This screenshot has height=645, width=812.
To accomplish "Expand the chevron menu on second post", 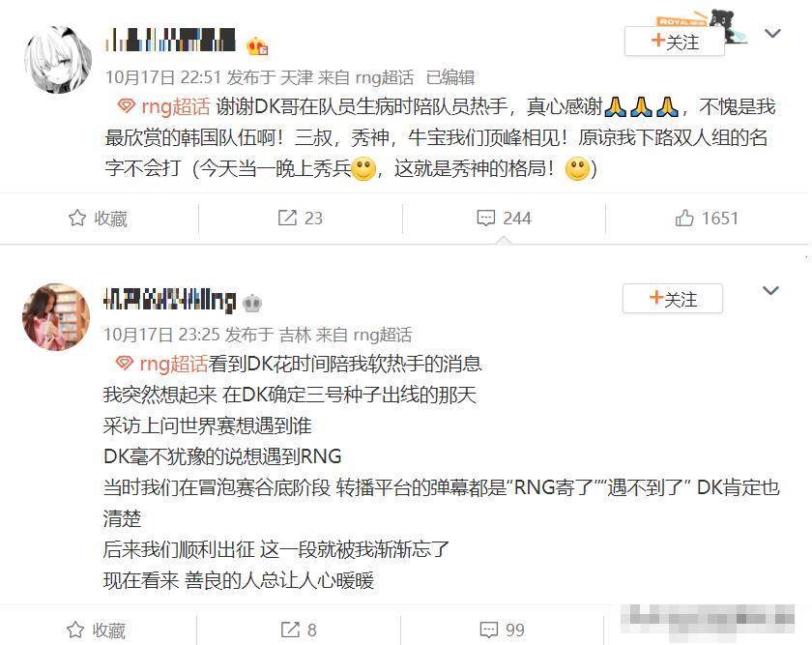I will pos(770,291).
